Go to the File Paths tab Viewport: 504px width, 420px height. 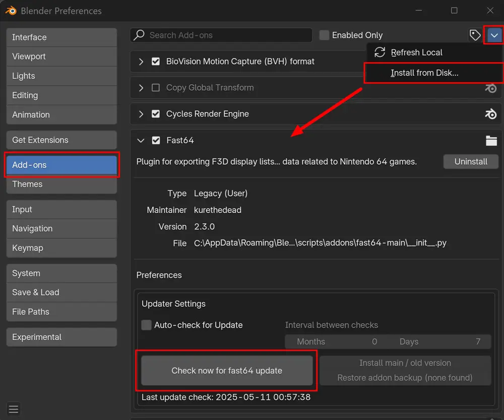click(x=61, y=312)
